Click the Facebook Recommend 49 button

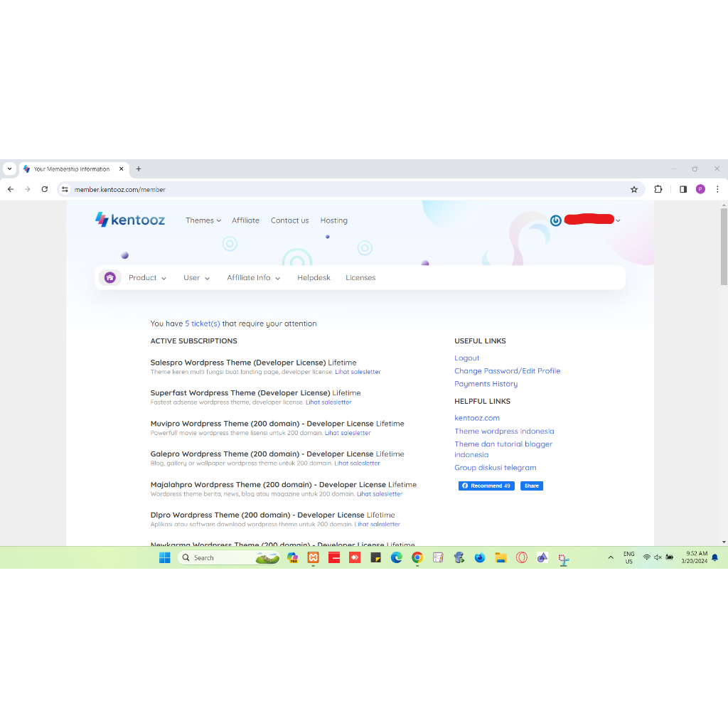coord(486,486)
